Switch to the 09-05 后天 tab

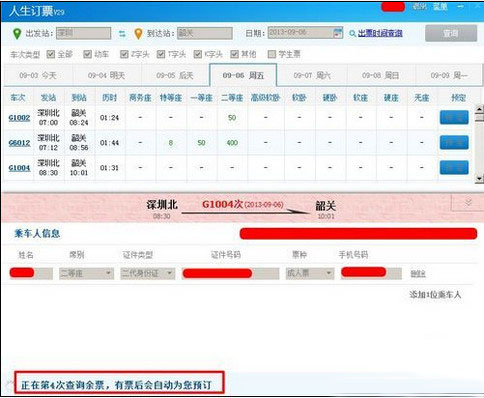(x=175, y=75)
